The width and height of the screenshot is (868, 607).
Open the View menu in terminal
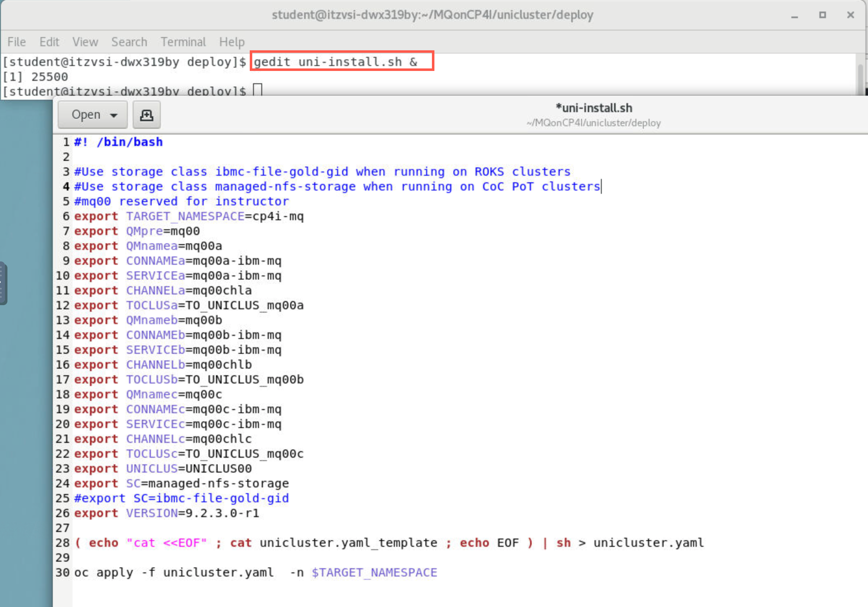click(85, 42)
